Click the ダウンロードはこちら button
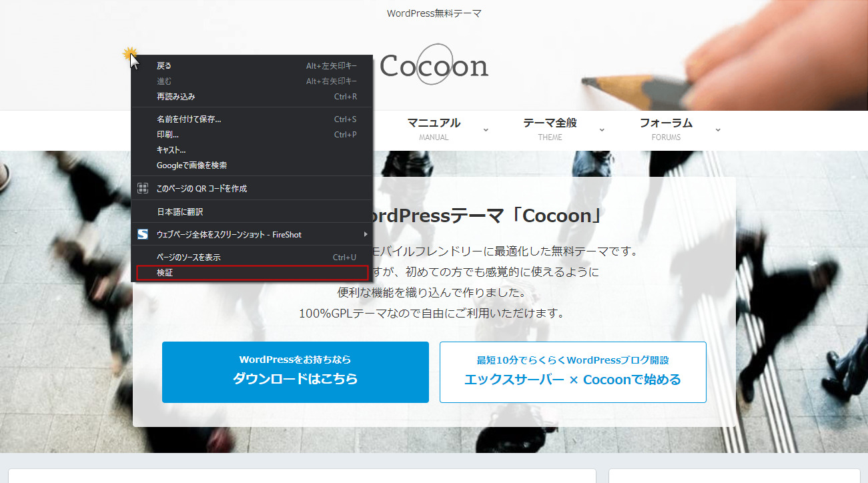The height and width of the screenshot is (483, 868). [296, 372]
